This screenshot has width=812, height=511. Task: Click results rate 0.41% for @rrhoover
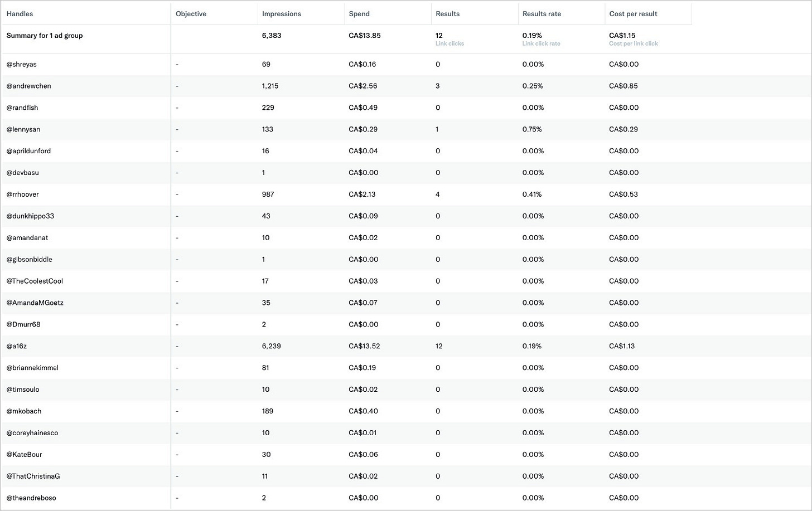pos(532,195)
